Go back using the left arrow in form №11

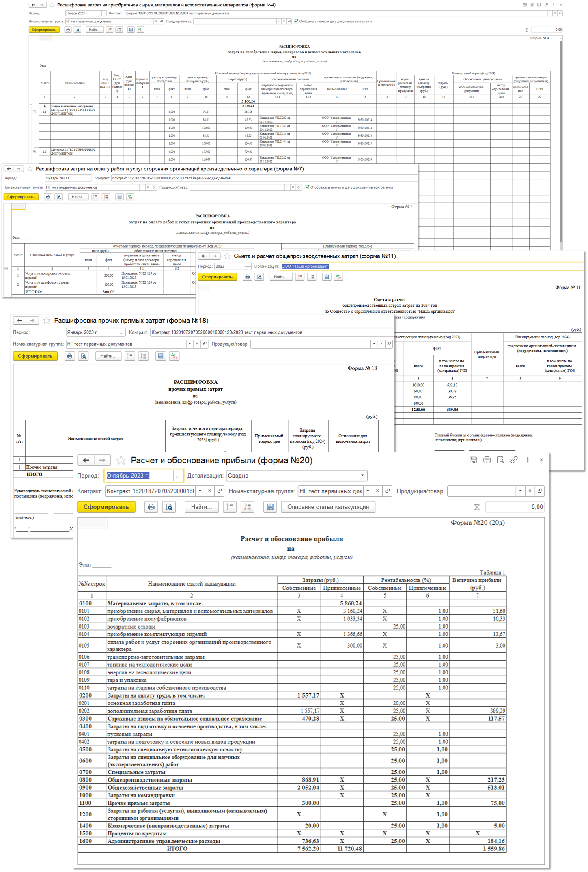click(204, 256)
